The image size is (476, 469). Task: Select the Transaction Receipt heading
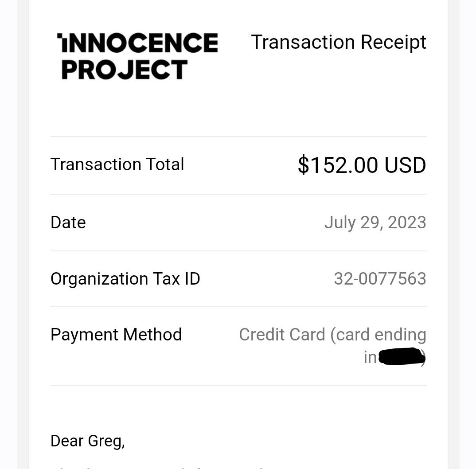[x=339, y=43]
